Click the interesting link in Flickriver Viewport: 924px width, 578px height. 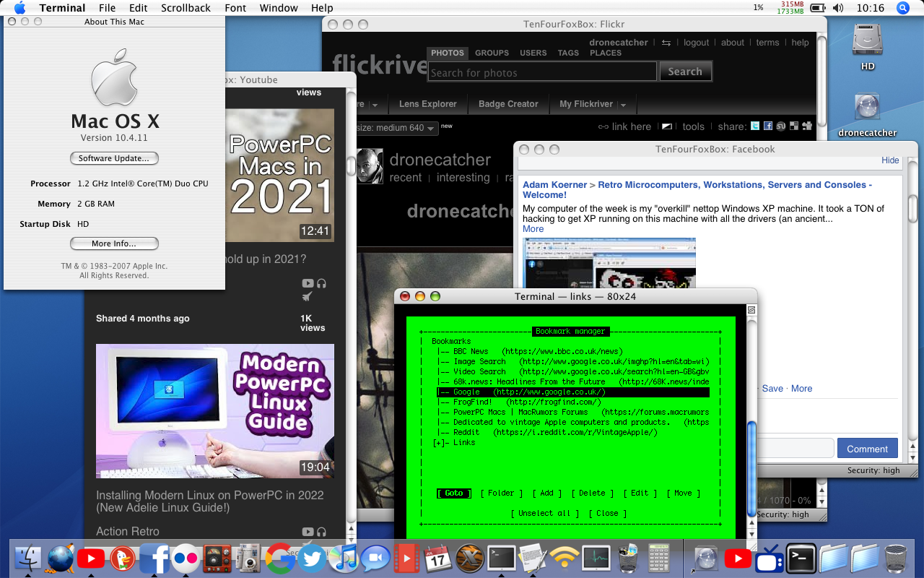point(463,178)
